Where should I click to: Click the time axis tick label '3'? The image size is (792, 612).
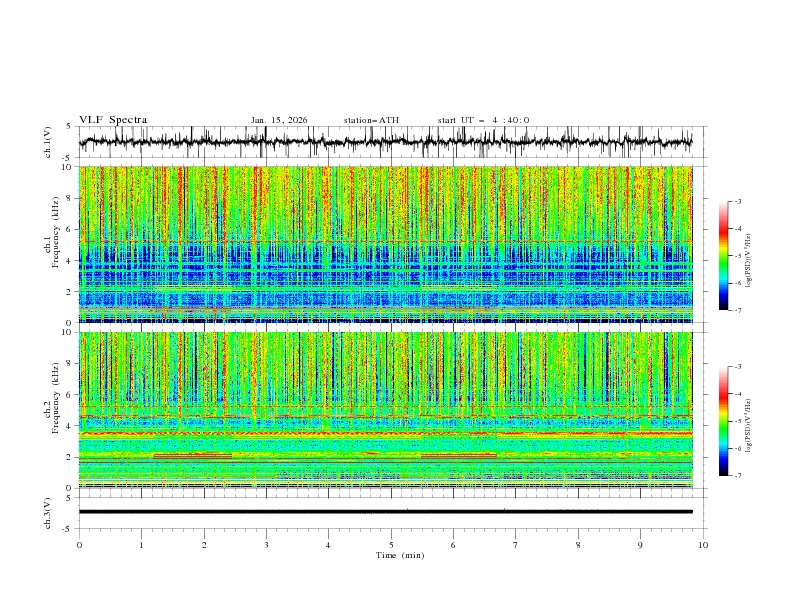click(x=266, y=545)
